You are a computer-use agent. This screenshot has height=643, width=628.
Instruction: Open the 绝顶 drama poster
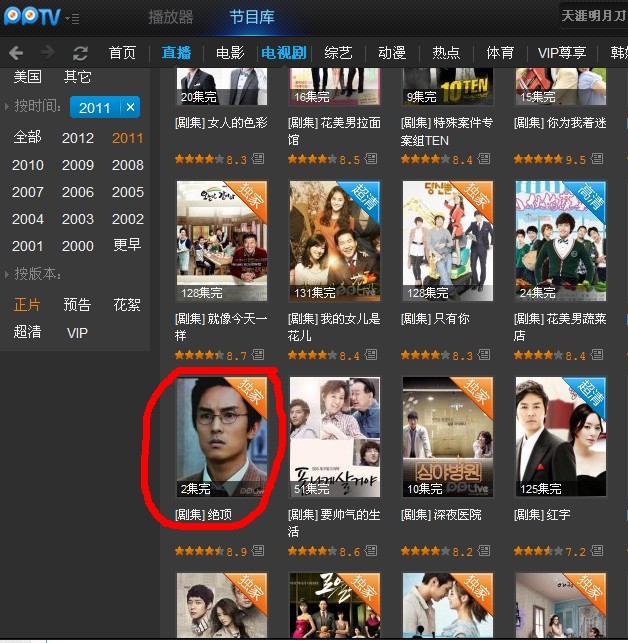(x=222, y=437)
